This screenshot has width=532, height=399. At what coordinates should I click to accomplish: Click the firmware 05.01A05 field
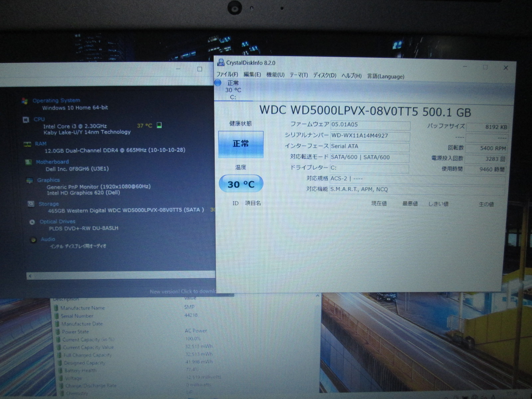370,125
